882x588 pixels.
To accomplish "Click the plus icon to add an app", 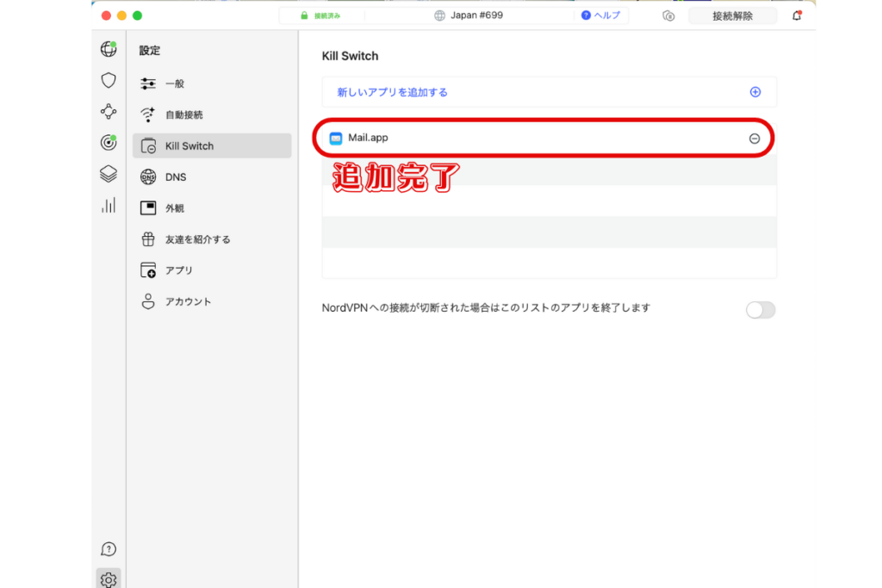I will coord(755,92).
